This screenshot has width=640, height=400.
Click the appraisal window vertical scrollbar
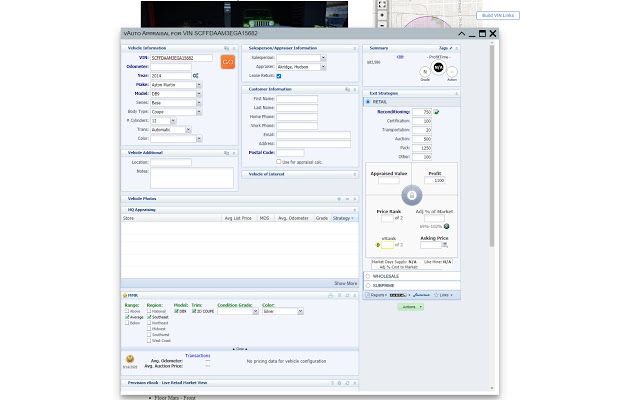492,145
